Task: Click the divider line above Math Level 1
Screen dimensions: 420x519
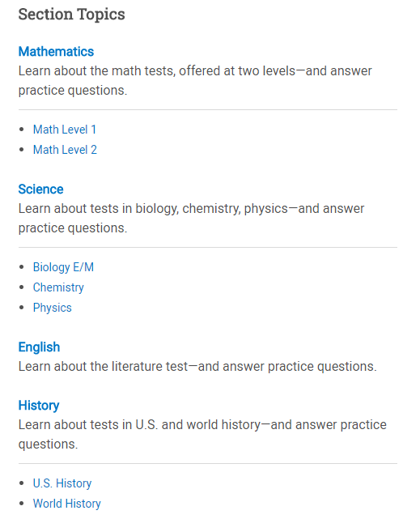Action: point(208,109)
